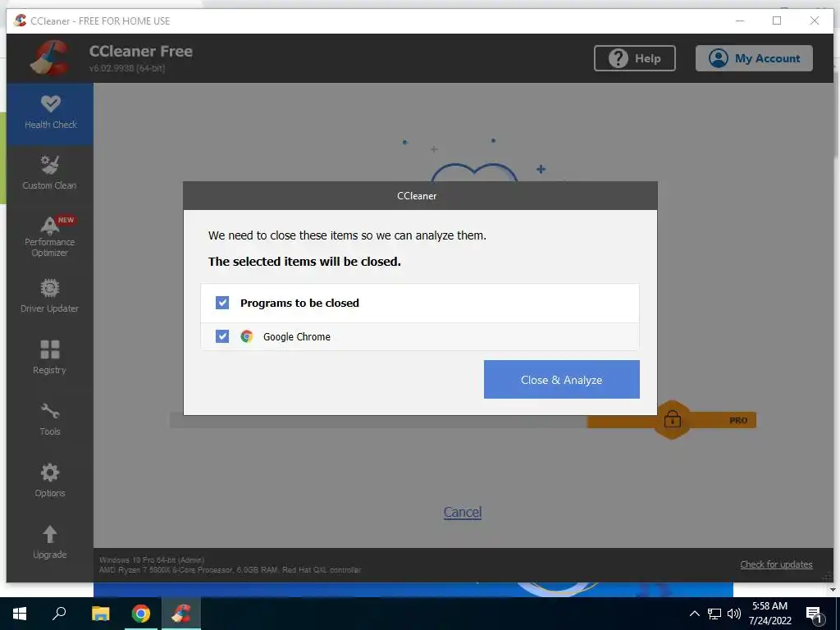Minimize the CCleaner window
Image resolution: width=840 pixels, height=630 pixels.
[x=740, y=21]
